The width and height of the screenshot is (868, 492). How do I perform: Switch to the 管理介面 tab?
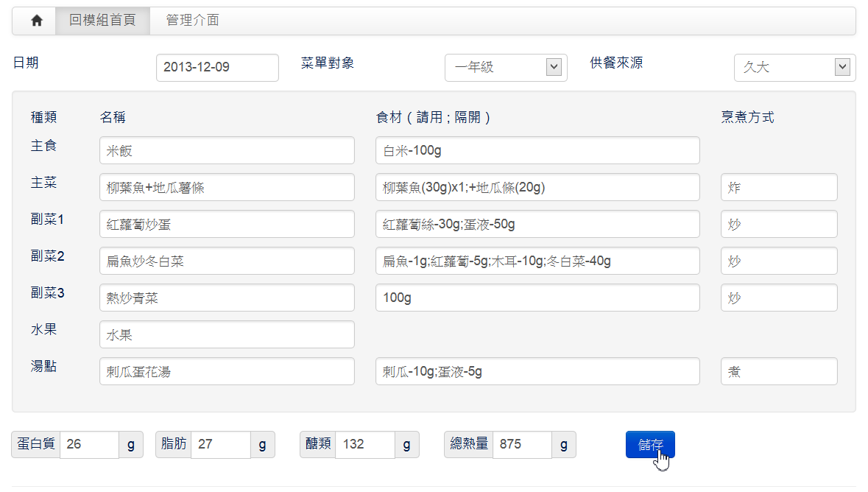[x=192, y=21]
